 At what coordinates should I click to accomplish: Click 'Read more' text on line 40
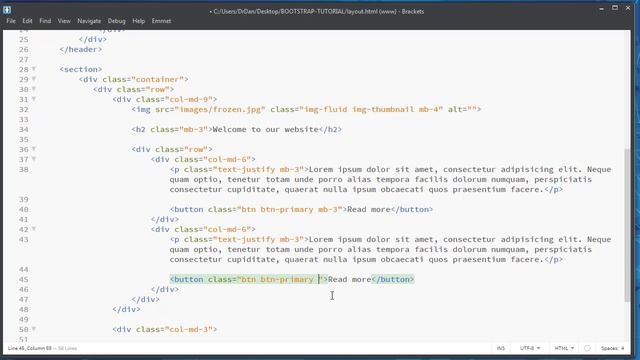(369, 209)
